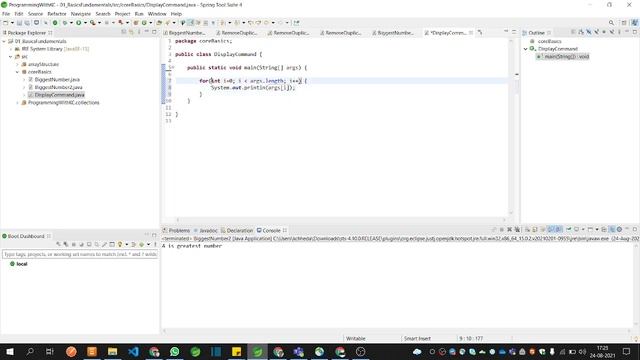
Task: Click the Smart Insert status entry
Action: pos(417,339)
